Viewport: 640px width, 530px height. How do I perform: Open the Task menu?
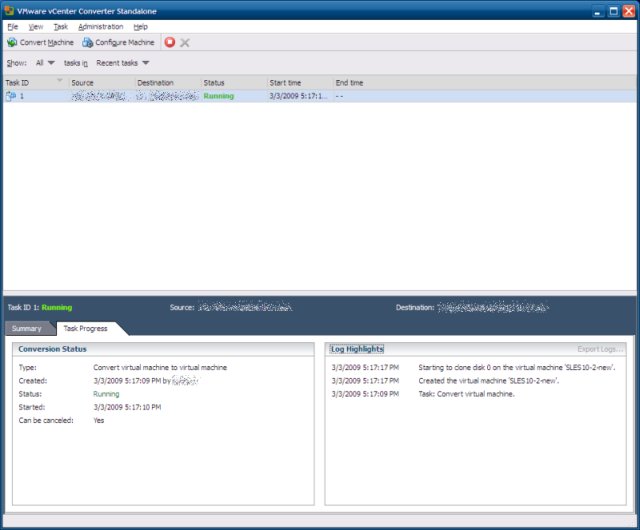pyautogui.click(x=61, y=27)
